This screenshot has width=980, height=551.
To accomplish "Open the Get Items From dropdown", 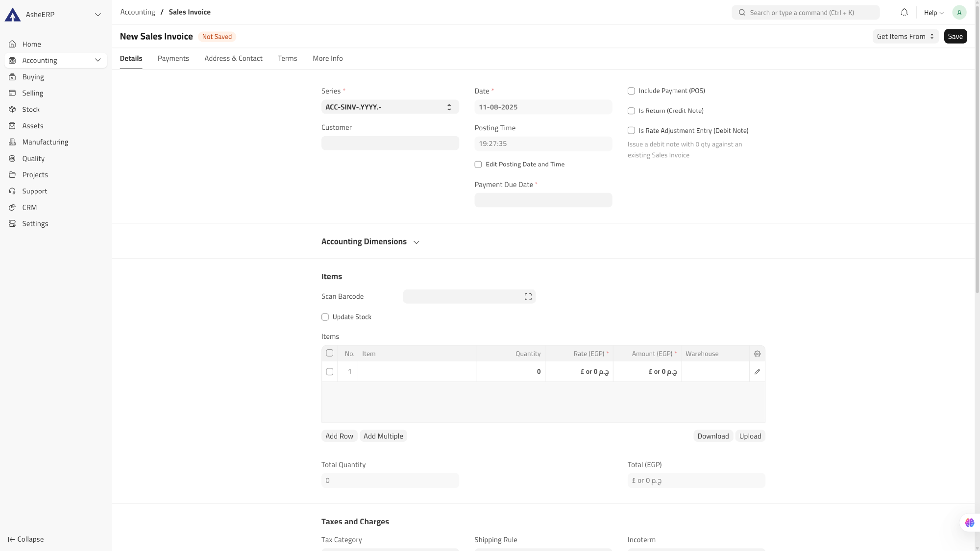I will (905, 36).
